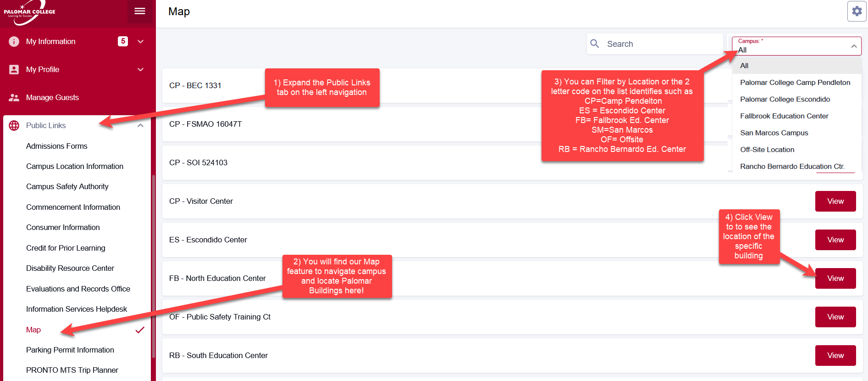Screen dimensions: 868x381
Task: View the ES - Escondido Center location
Action: [x=835, y=240]
